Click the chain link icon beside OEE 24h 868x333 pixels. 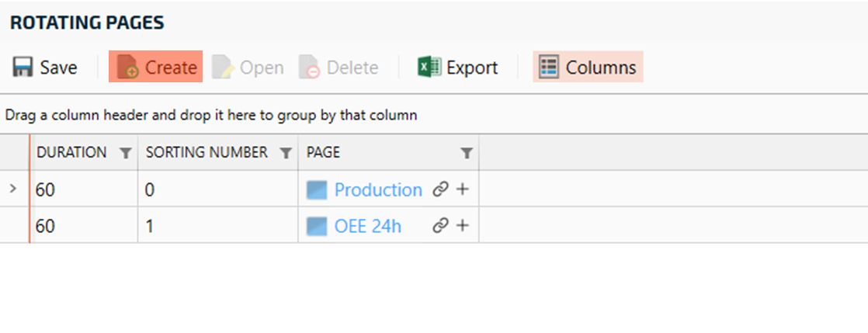(x=440, y=226)
